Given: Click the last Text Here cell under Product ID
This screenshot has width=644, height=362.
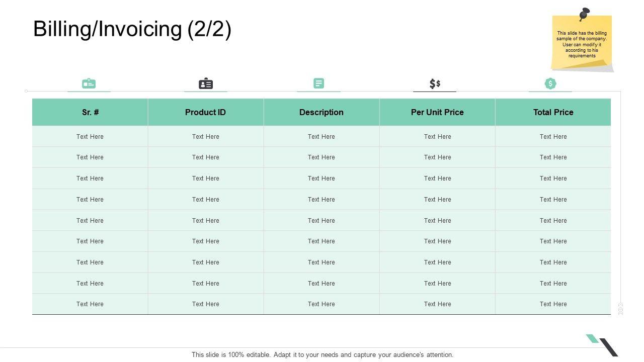Looking at the screenshot, I should (x=206, y=304).
